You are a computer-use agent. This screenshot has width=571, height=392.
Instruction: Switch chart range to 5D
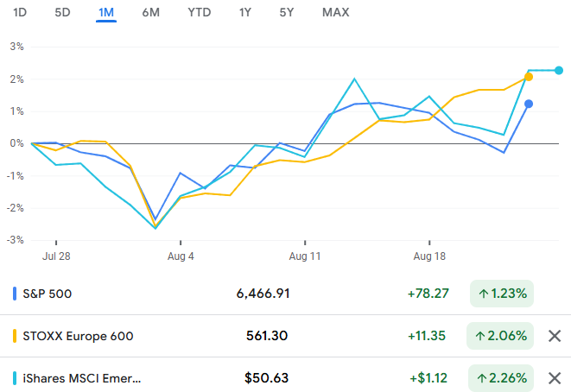coord(62,12)
